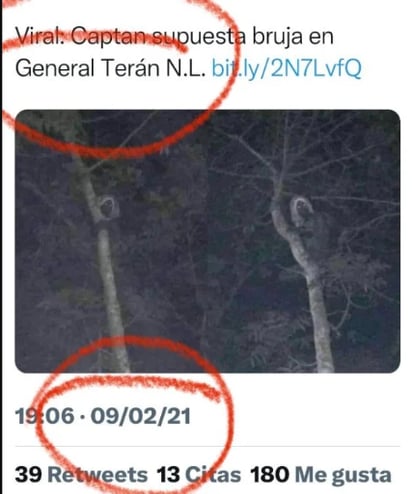Click the 09/02/21 date
This screenshot has width=412, height=494.
(x=141, y=417)
